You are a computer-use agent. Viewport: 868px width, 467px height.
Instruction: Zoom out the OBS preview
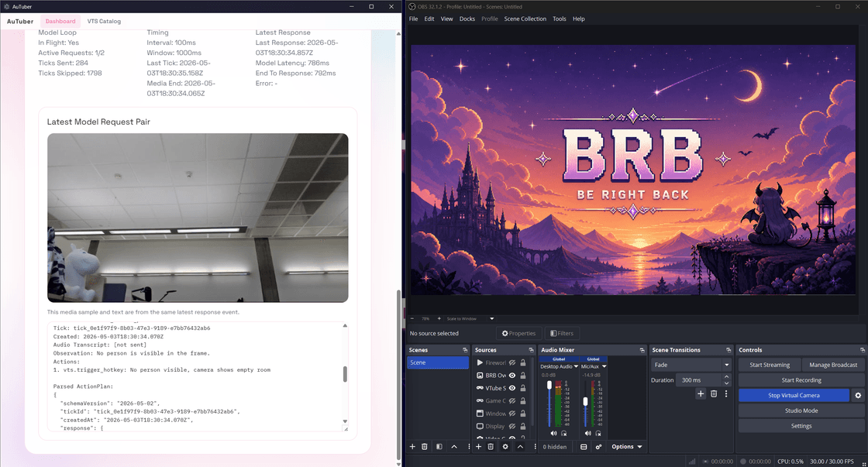pyautogui.click(x=412, y=319)
